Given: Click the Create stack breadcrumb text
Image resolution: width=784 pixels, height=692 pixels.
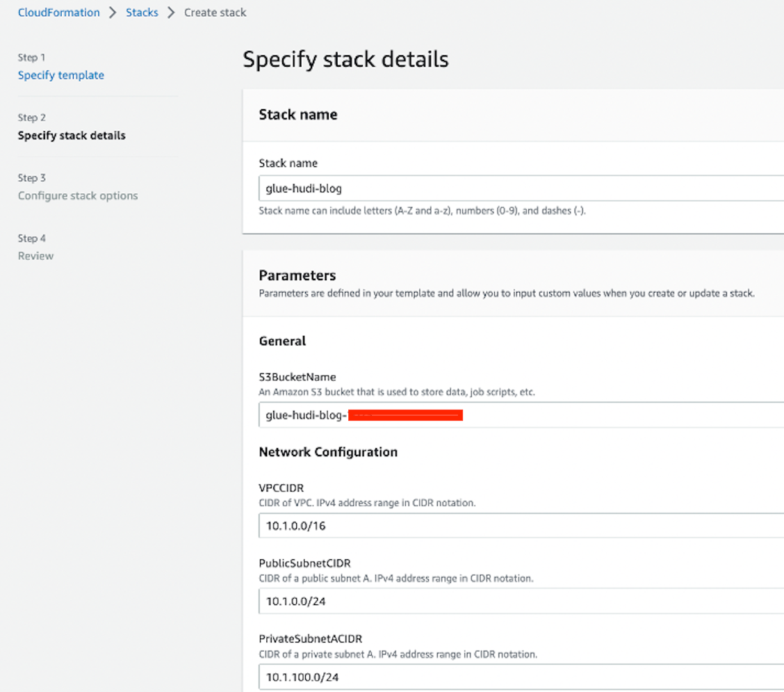Looking at the screenshot, I should coord(215,13).
